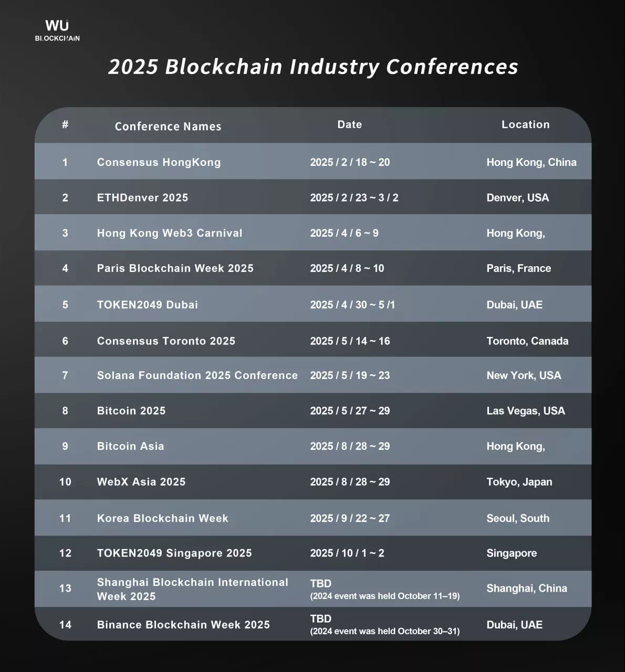This screenshot has width=625, height=672.
Task: Click the # column header
Action: (65, 124)
